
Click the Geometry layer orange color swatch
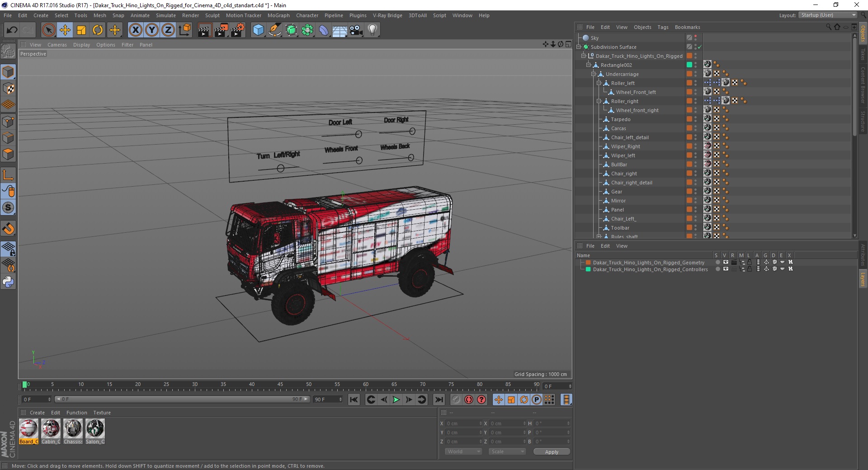coord(588,263)
